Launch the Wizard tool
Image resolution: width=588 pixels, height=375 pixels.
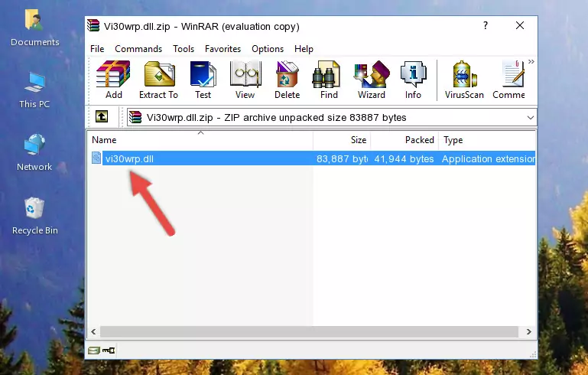pyautogui.click(x=372, y=80)
